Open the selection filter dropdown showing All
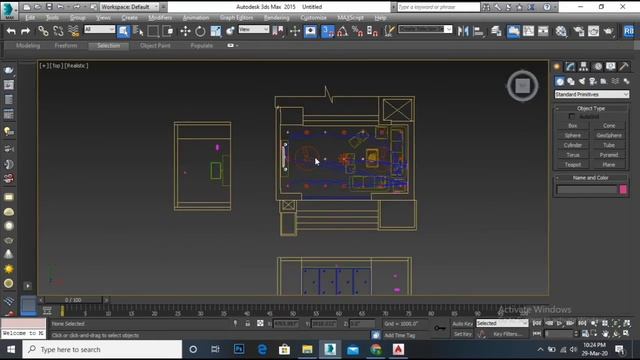 (x=99, y=29)
